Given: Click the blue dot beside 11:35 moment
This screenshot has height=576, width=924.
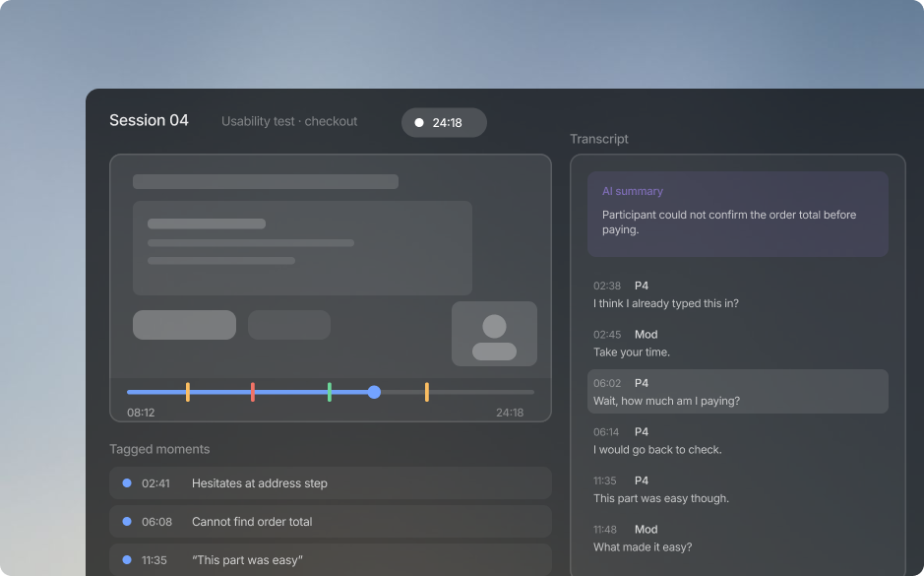Looking at the screenshot, I should coord(127,559).
